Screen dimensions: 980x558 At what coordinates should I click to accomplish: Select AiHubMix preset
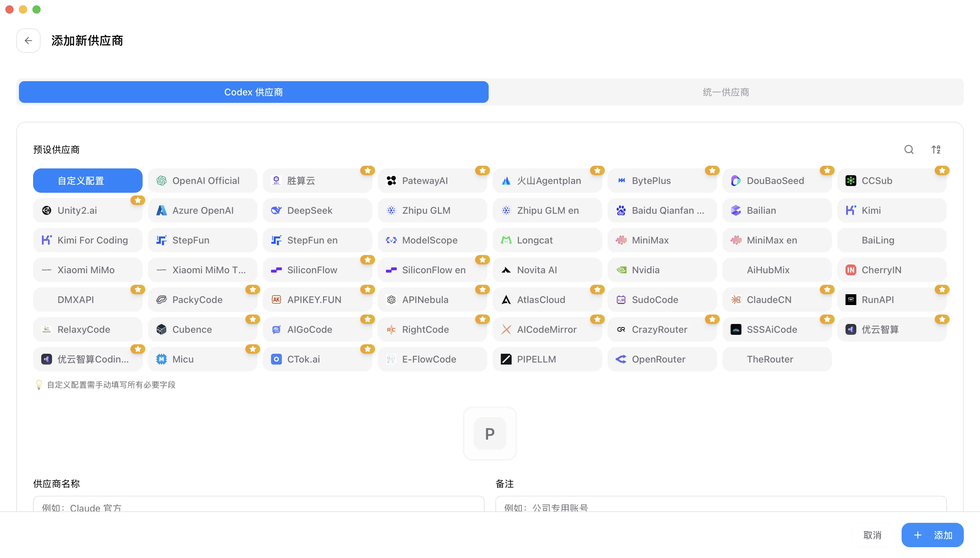777,270
